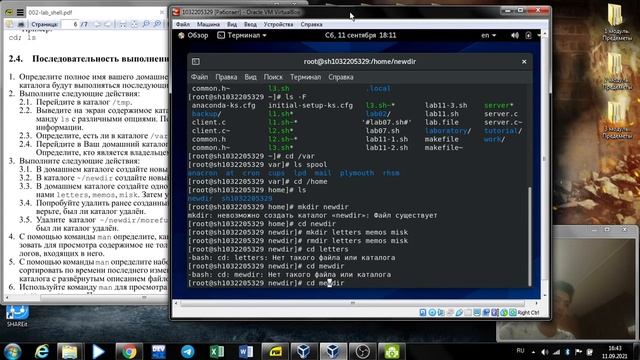
Task: Click the print icon in the PDF viewer toolbar
Action: (21, 24)
